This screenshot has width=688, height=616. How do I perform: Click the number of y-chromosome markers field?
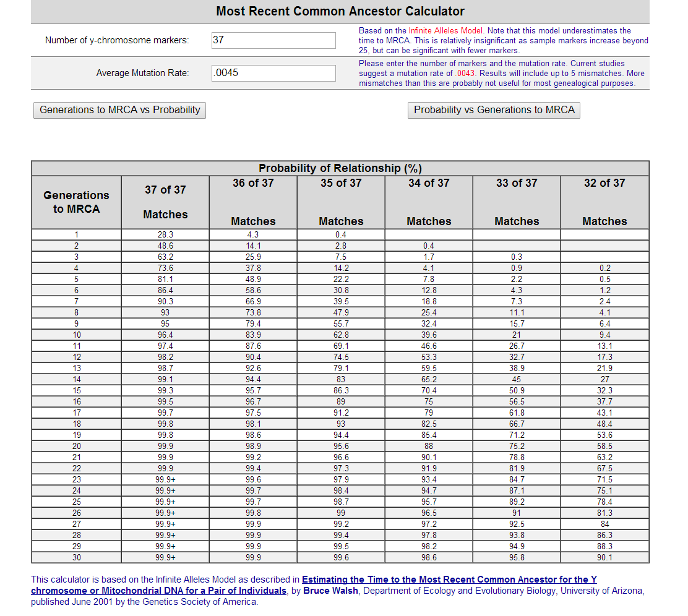coord(273,40)
